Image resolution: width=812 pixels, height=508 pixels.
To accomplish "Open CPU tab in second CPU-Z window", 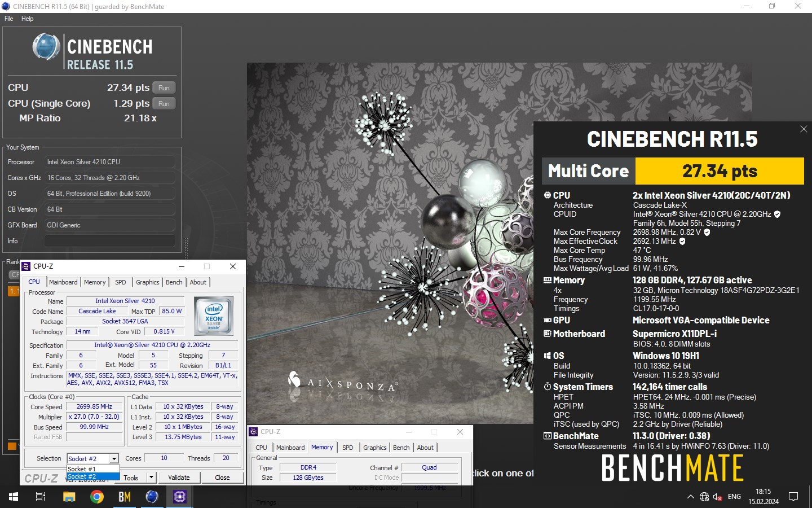I will click(262, 448).
